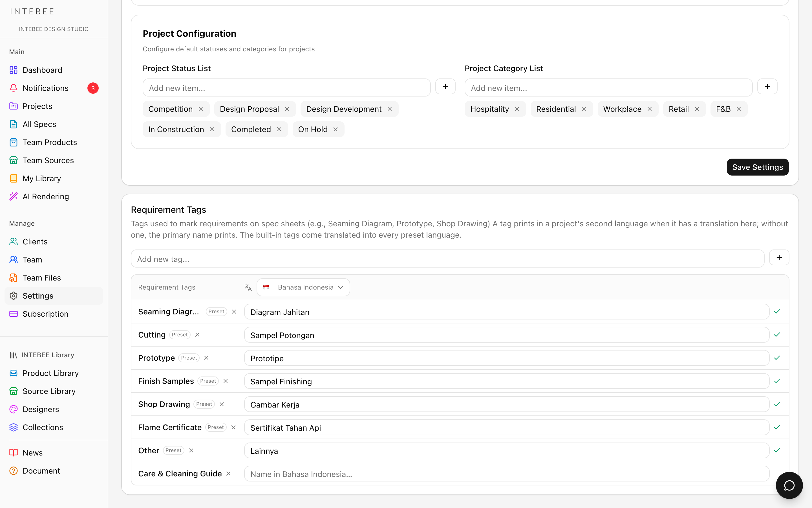Viewport: 812px width, 508px height.
Task: Focus the Project Category add item field
Action: pos(608,88)
